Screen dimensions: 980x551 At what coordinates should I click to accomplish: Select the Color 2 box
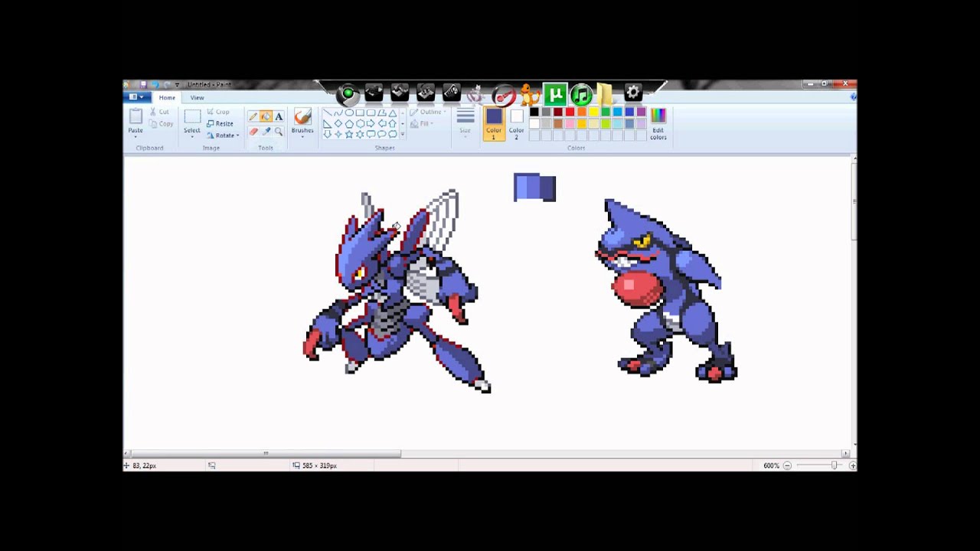[517, 123]
